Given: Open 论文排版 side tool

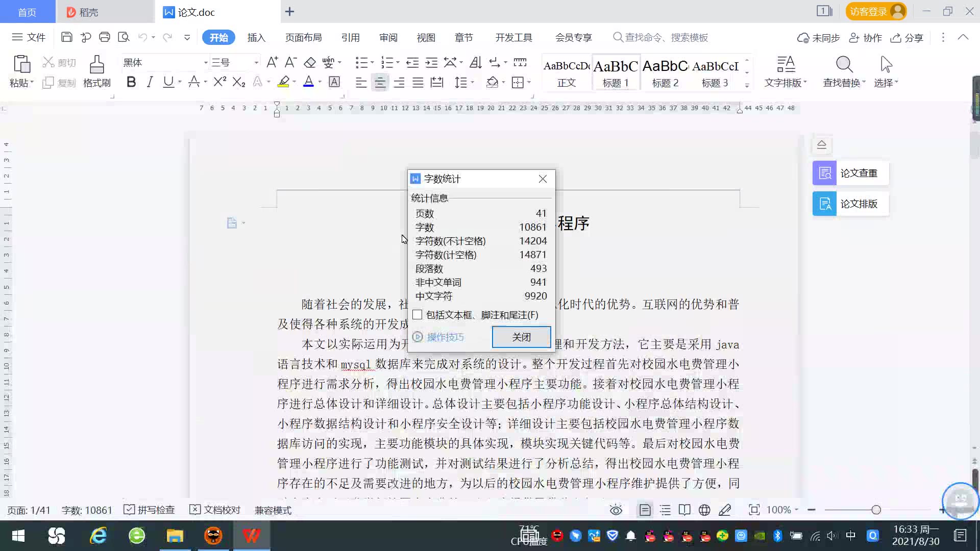Looking at the screenshot, I should [x=851, y=204].
